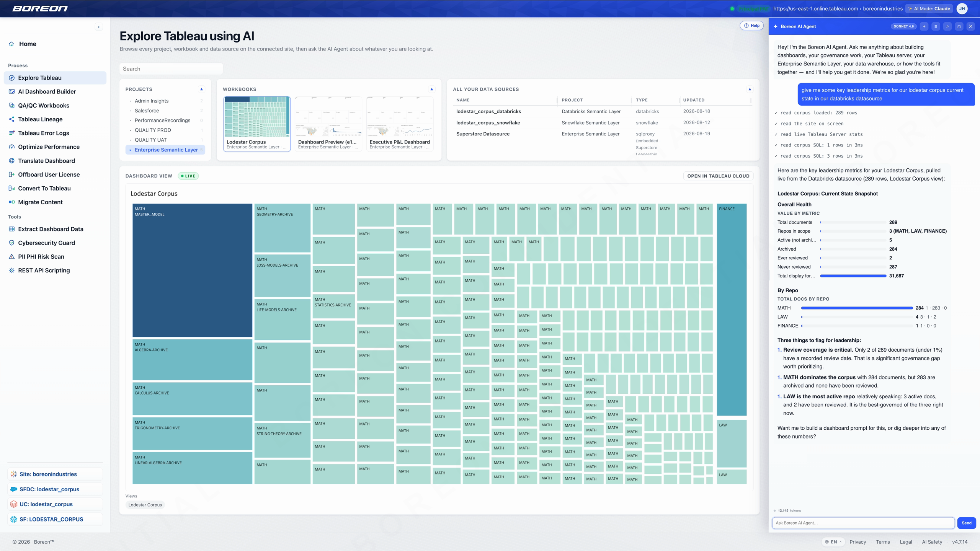Screen dimensions: 980x551
Task: Click the pop-out panel icon in agent header
Action: click(959, 26)
